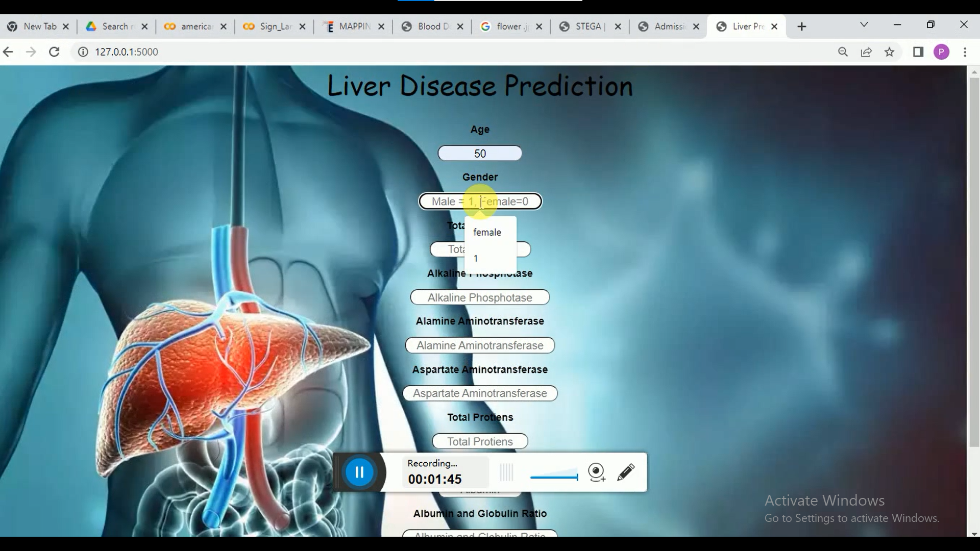The width and height of the screenshot is (980, 551).
Task: Close the New Tab tab
Action: (x=65, y=27)
